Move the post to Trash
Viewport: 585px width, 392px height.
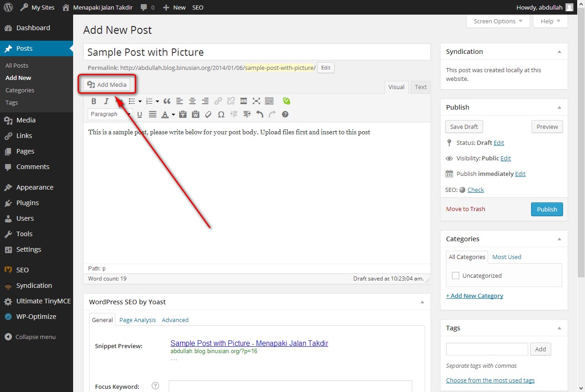tap(466, 209)
